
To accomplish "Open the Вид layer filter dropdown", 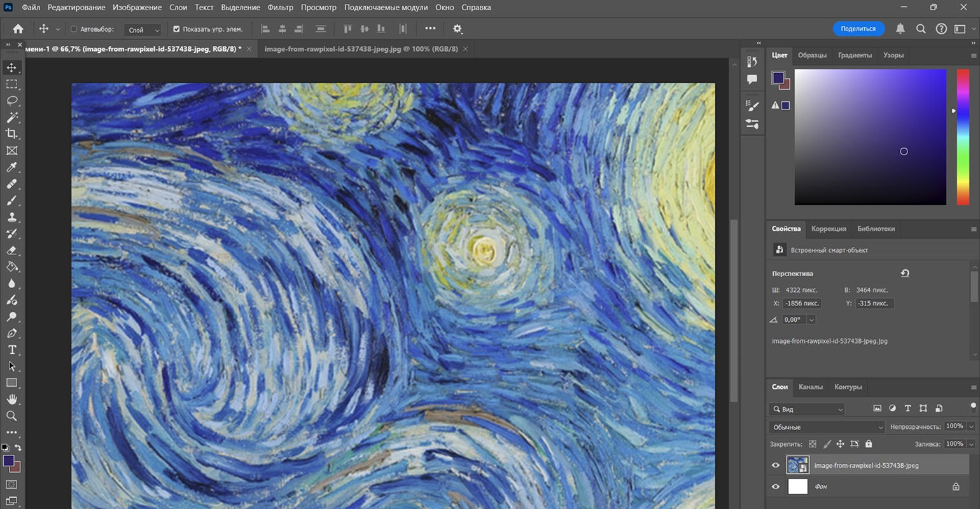I will (x=806, y=409).
